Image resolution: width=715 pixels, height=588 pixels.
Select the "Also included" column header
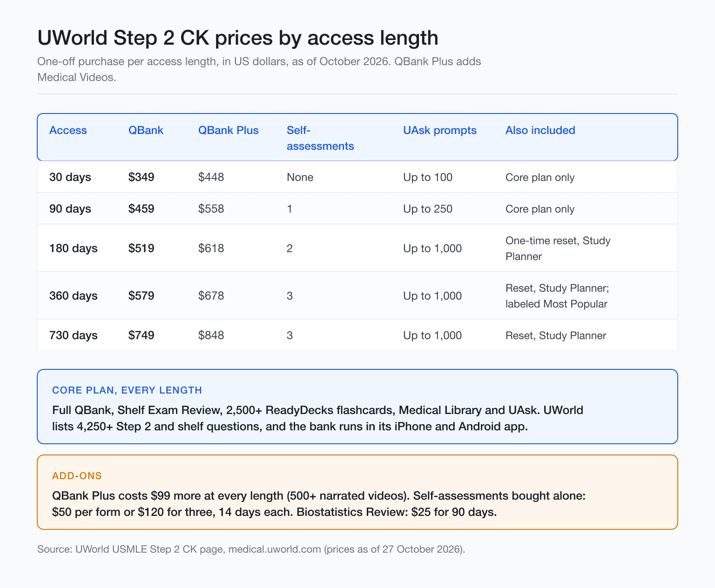(540, 130)
